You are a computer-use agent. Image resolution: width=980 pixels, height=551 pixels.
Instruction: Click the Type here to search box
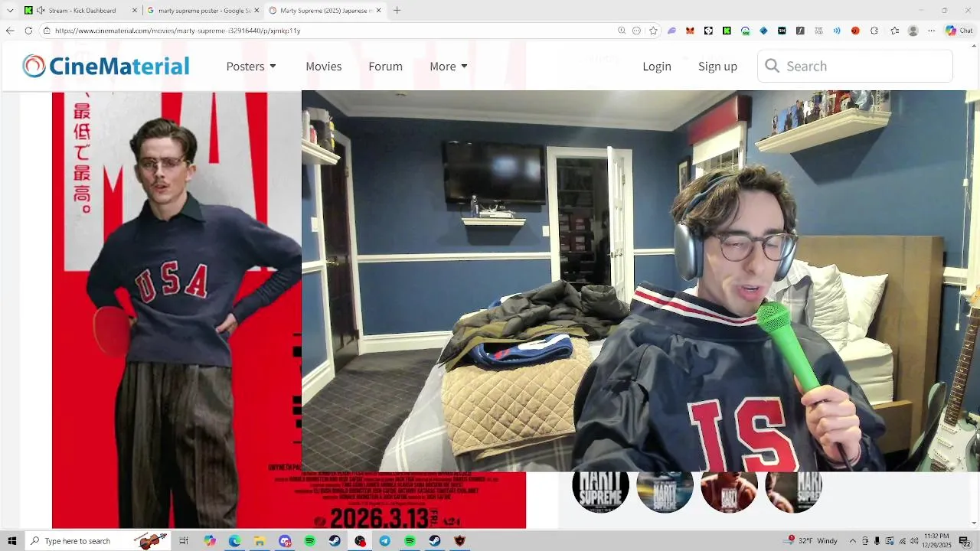coord(98,541)
